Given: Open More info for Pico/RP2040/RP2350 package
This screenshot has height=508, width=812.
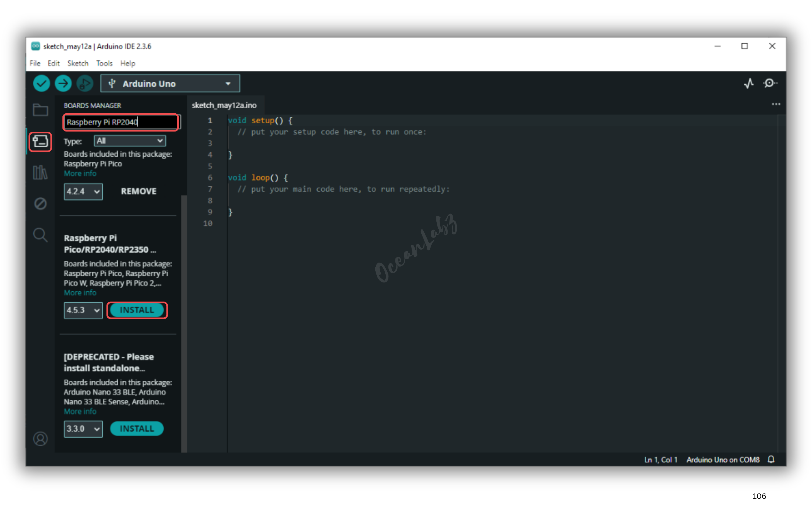Looking at the screenshot, I should (80, 293).
